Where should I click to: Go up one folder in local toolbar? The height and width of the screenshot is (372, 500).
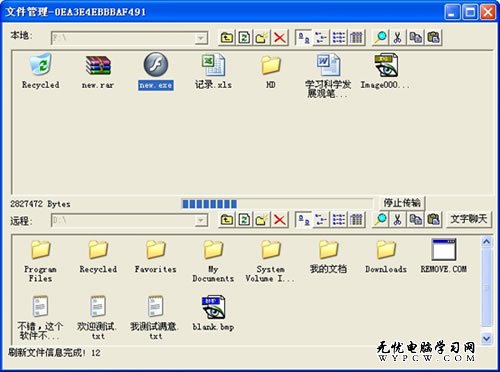[x=227, y=37]
